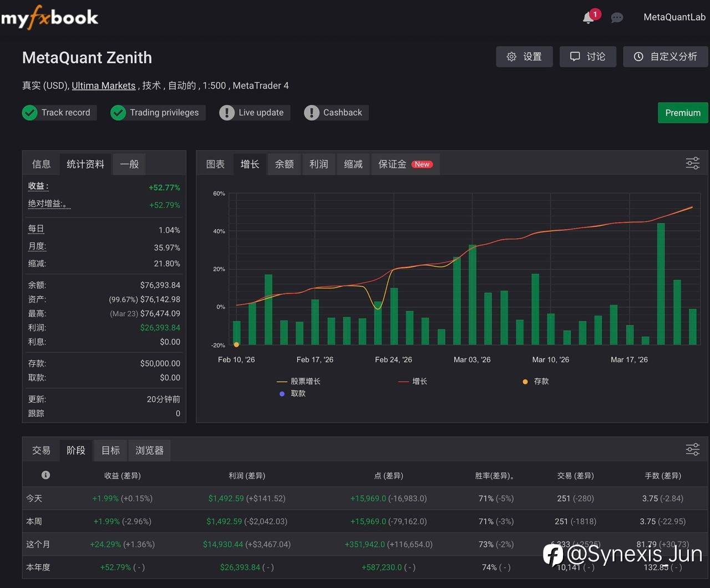The width and height of the screenshot is (710, 588).
Task: Open the MetaQuantLab account menu
Action: pyautogui.click(x=674, y=17)
